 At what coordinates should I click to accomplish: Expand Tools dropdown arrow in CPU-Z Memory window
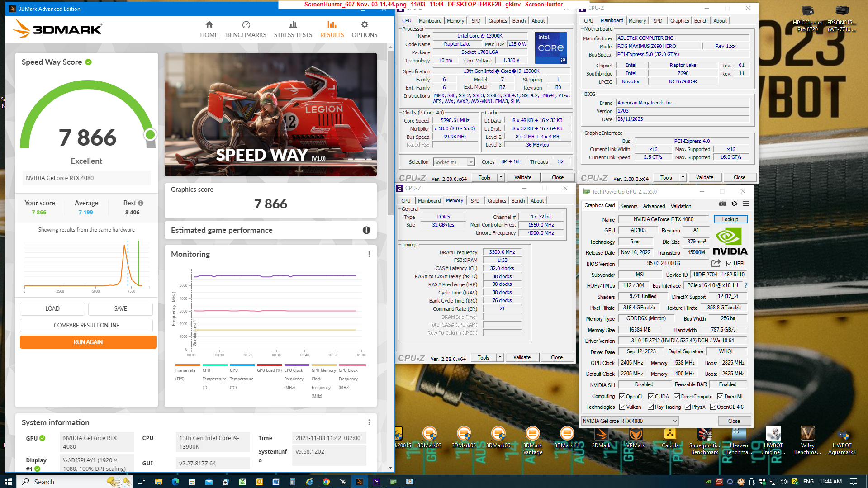500,357
